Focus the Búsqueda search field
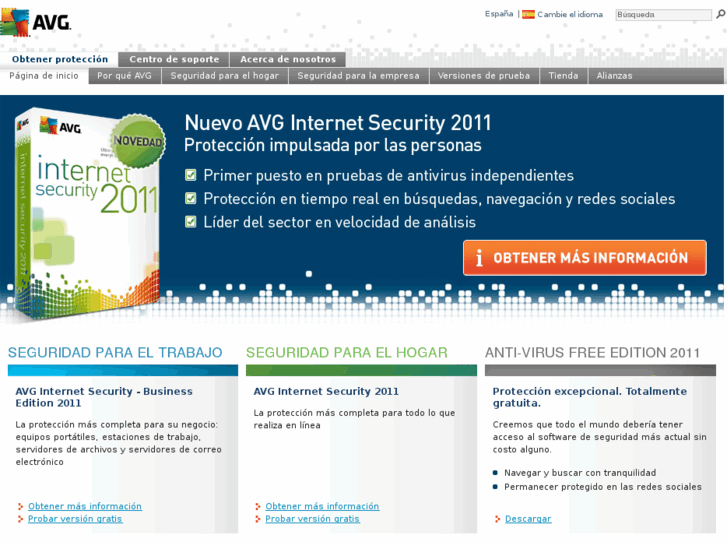 click(663, 15)
